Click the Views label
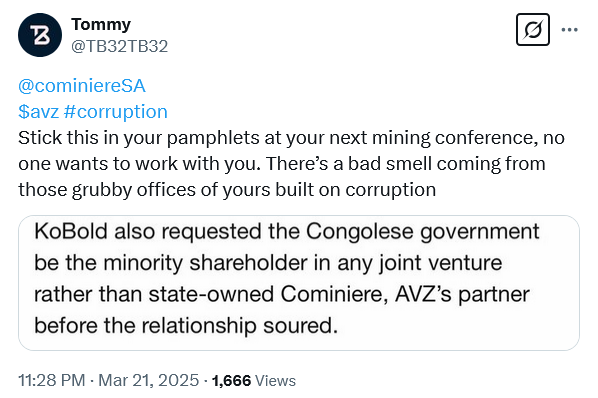 coord(275,380)
